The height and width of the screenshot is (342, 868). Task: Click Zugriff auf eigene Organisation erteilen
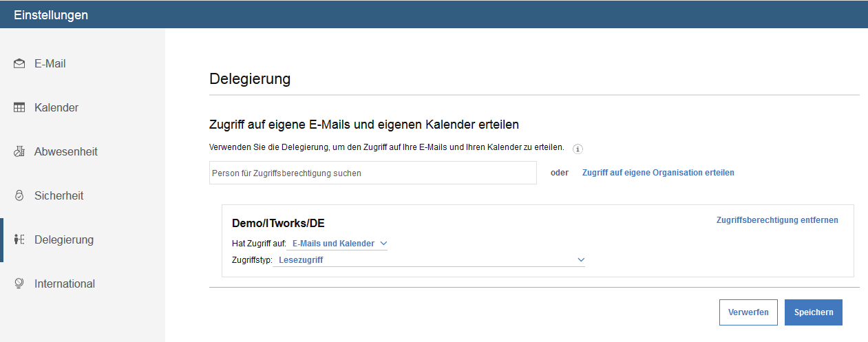tap(658, 173)
